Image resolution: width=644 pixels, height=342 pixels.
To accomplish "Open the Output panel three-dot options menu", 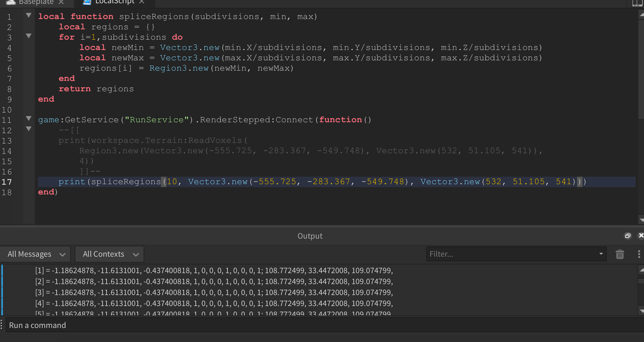I will [x=639, y=254].
